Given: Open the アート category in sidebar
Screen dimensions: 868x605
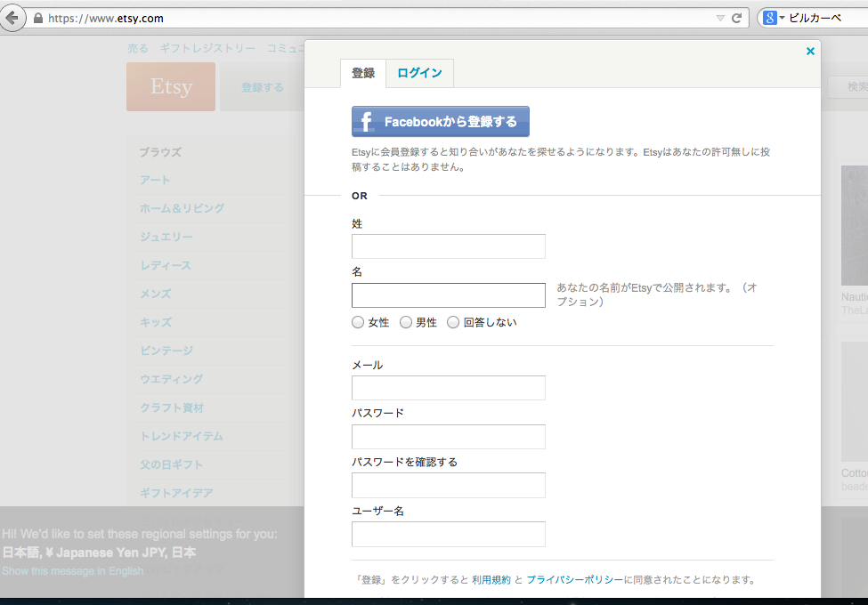Looking at the screenshot, I should click(x=155, y=181).
